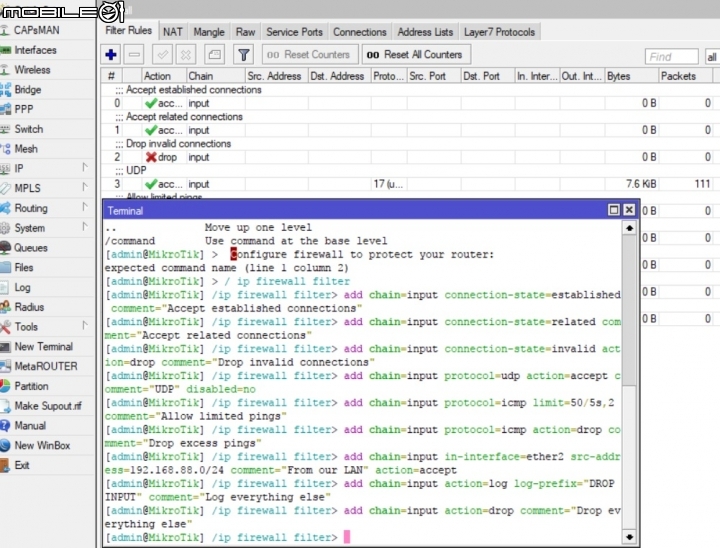This screenshot has width=720, height=548.
Task: Click the enable checkmark toolbar button
Action: point(161,55)
